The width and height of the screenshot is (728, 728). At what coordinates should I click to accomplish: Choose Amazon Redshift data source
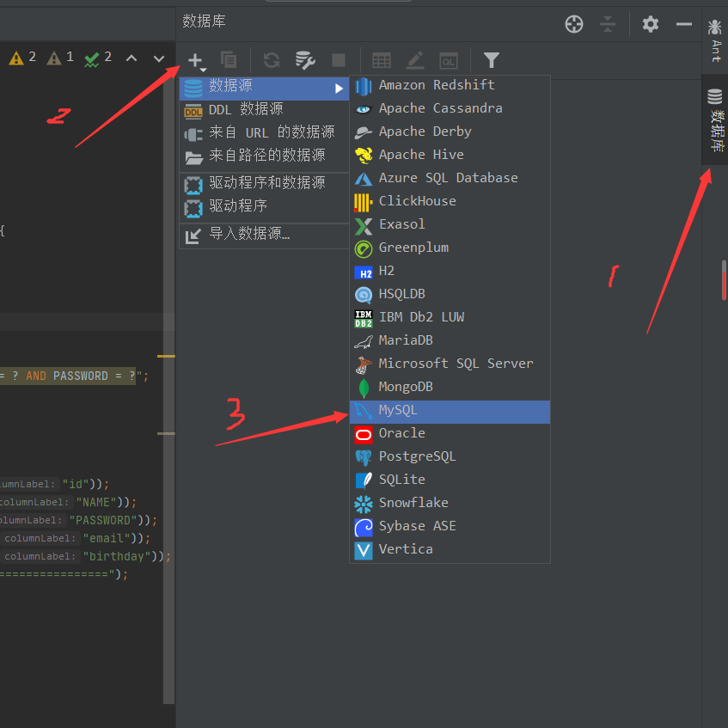[450, 86]
